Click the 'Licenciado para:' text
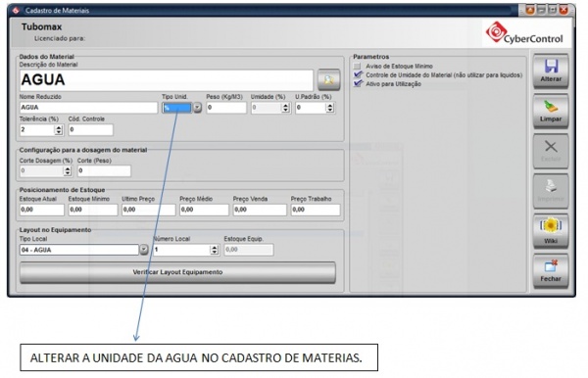 [60, 38]
